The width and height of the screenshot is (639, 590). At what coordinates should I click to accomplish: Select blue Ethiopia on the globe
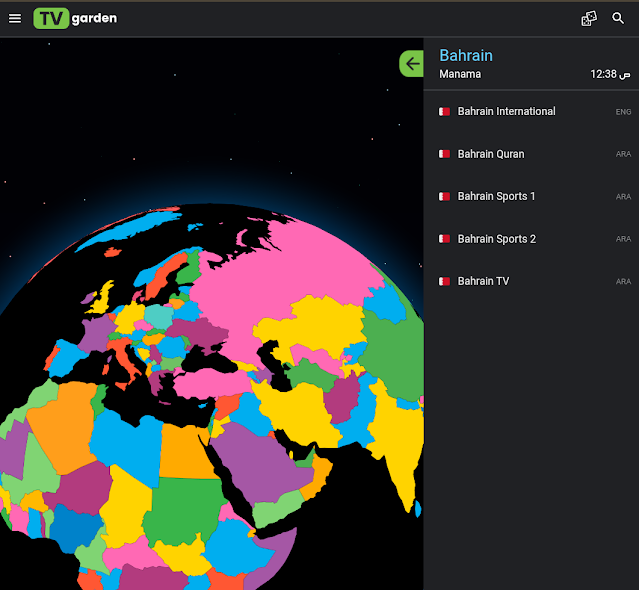point(236,546)
